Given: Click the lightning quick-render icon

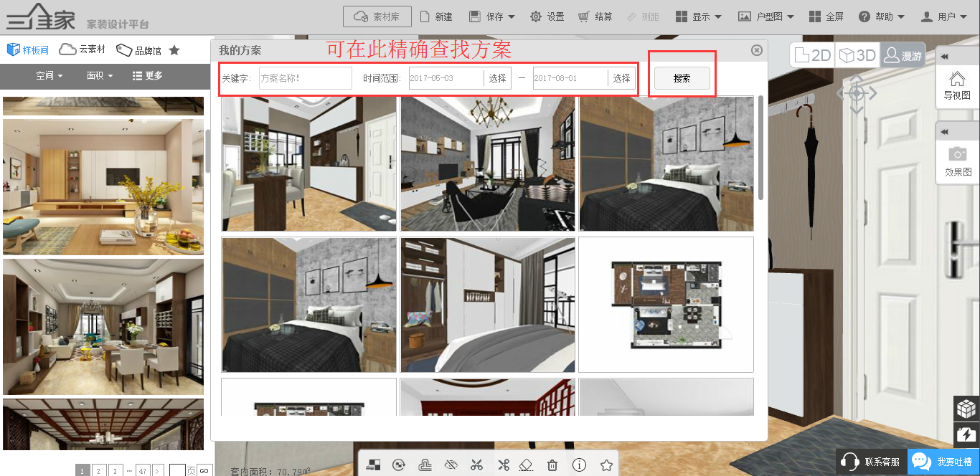Looking at the screenshot, I should (x=966, y=435).
